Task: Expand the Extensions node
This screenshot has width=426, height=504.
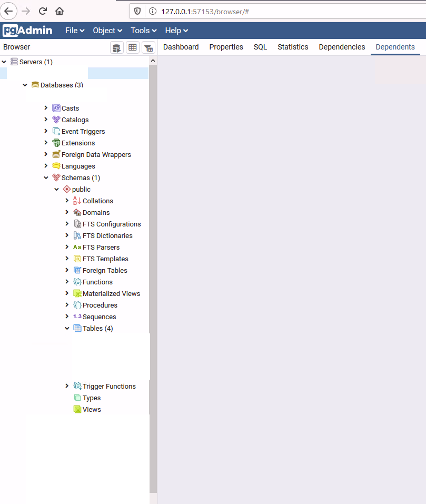Action: coord(46,142)
